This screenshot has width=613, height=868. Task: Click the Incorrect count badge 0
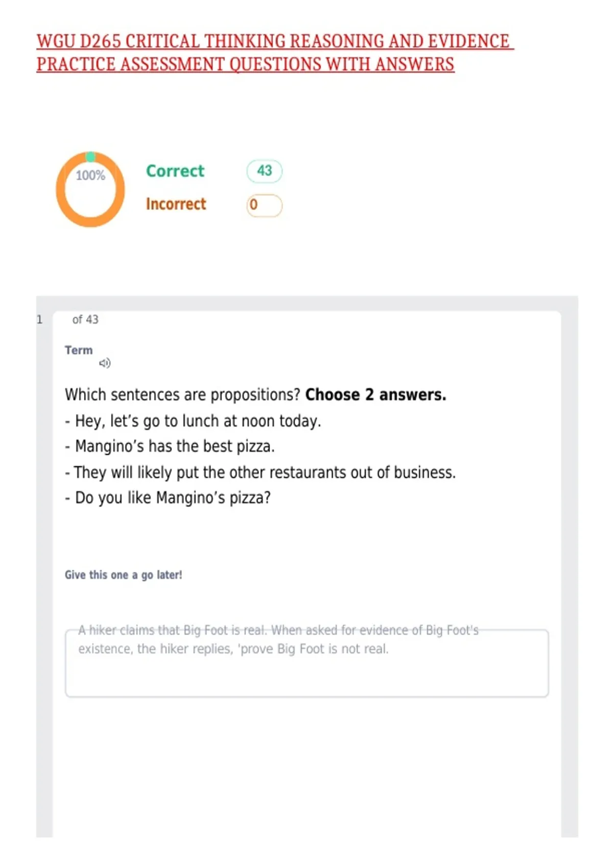tap(264, 205)
